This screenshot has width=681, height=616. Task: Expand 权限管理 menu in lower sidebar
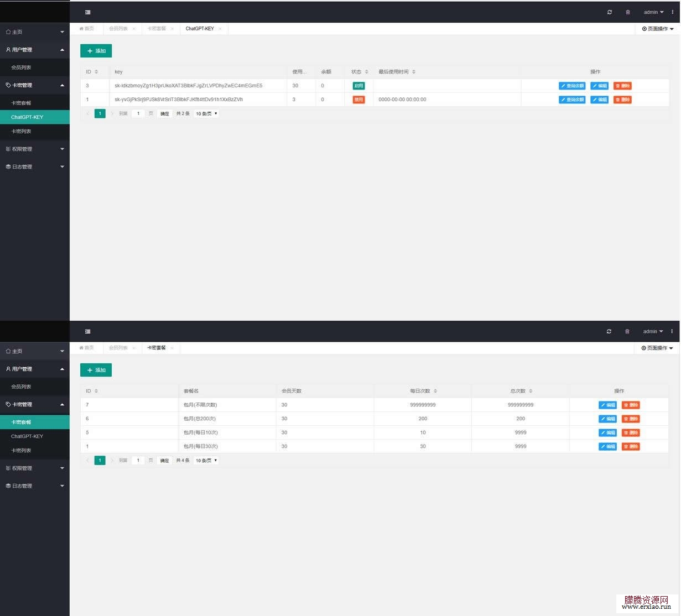tap(35, 468)
